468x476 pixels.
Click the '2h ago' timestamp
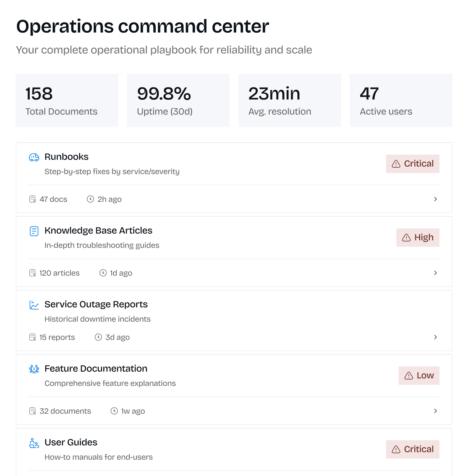[x=109, y=199]
